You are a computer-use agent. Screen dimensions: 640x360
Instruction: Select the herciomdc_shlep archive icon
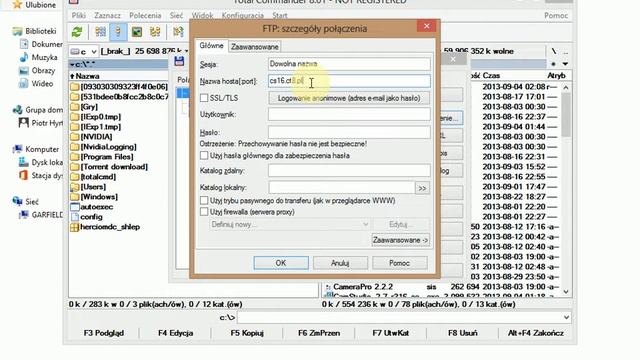(x=74, y=227)
